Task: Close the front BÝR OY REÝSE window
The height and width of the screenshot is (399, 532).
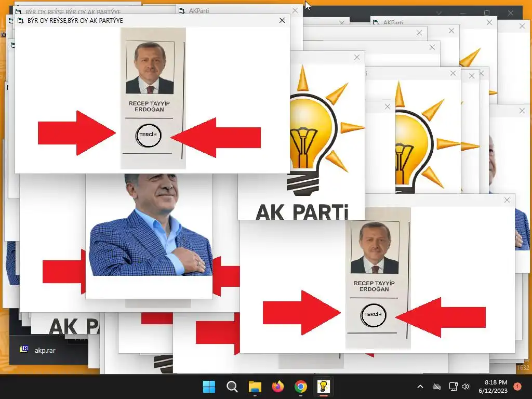Action: coord(282,20)
